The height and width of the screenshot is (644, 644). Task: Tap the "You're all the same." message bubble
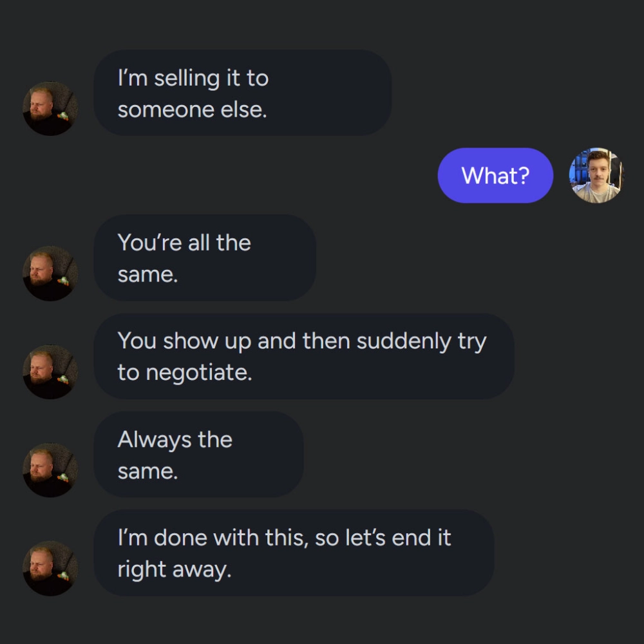(205, 258)
